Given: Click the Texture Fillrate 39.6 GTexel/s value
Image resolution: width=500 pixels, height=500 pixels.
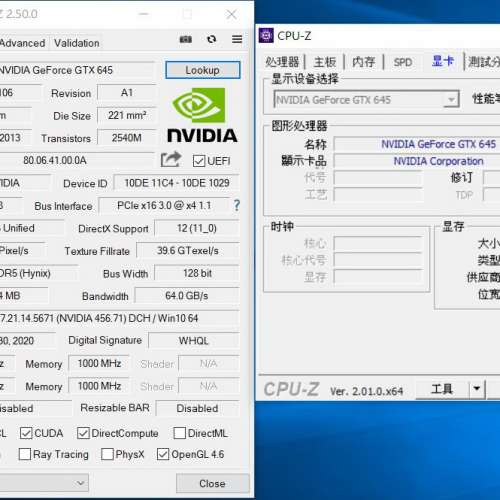Looking at the screenshot, I should [188, 251].
